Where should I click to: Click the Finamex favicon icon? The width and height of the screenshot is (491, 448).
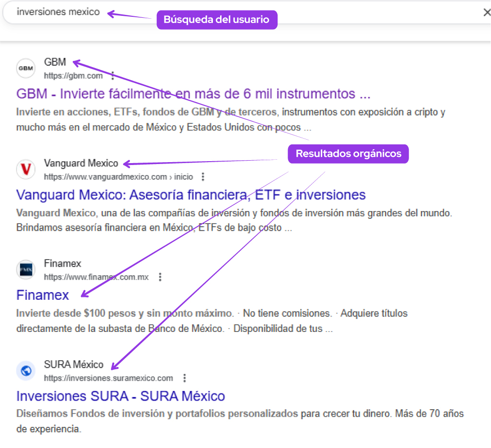point(26,270)
